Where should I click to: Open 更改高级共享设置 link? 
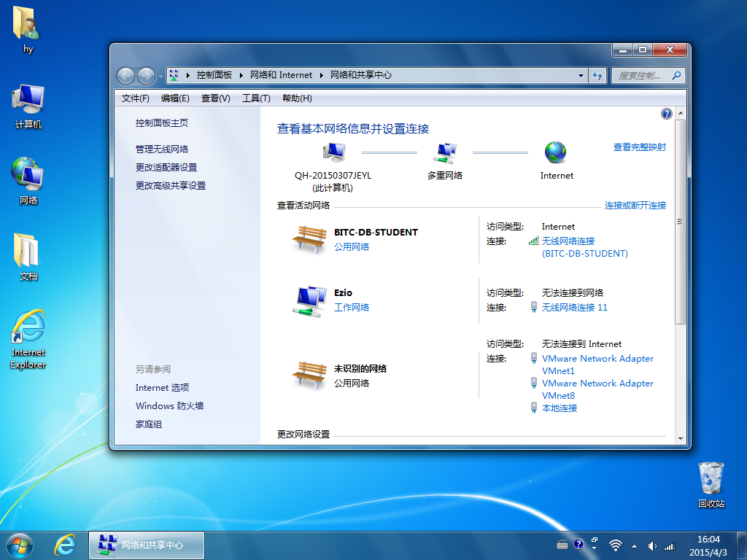tap(171, 185)
